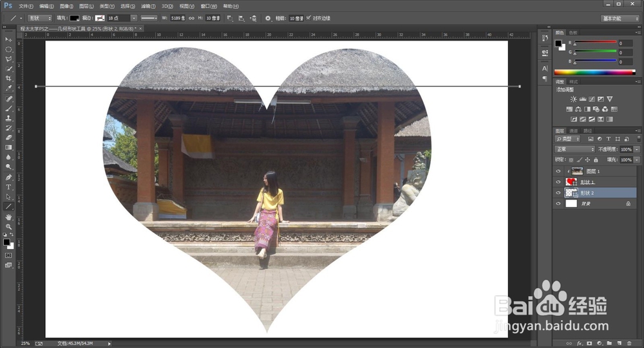Viewport: 644px width, 348px height.
Task: Expand the 基本功能 workspace dropdown
Action: [x=620, y=18]
